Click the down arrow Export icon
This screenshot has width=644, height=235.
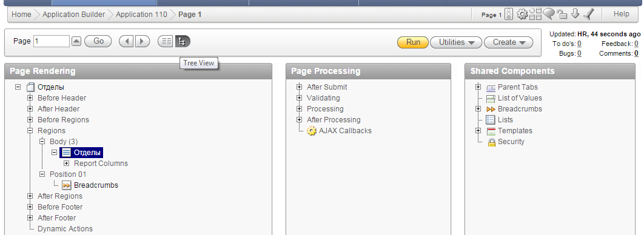click(575, 14)
